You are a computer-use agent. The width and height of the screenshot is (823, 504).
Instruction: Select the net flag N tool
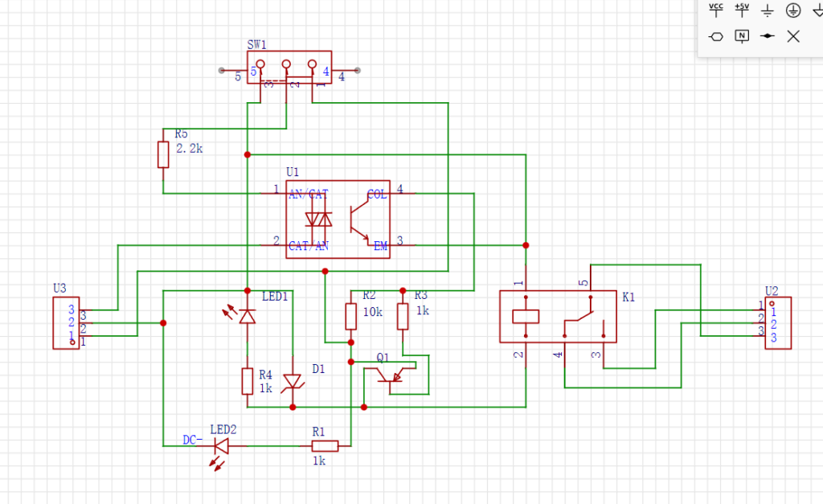pos(742,36)
